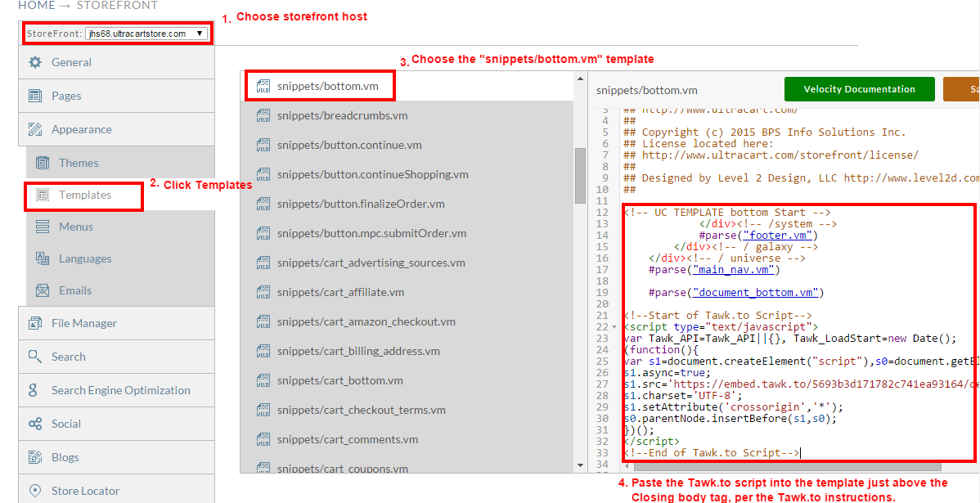The width and height of the screenshot is (980, 503).
Task: Click template list vertical scrollbar thumb
Action: (580, 175)
